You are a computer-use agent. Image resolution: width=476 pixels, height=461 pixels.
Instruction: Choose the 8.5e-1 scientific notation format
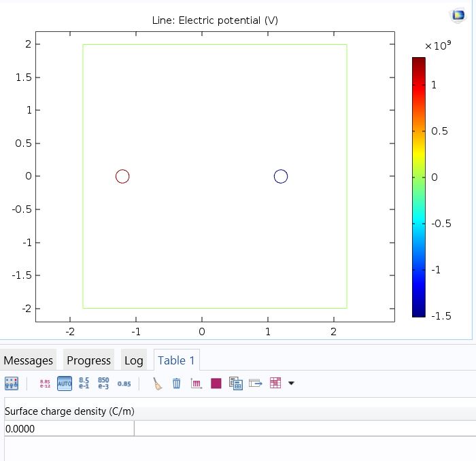pos(84,383)
